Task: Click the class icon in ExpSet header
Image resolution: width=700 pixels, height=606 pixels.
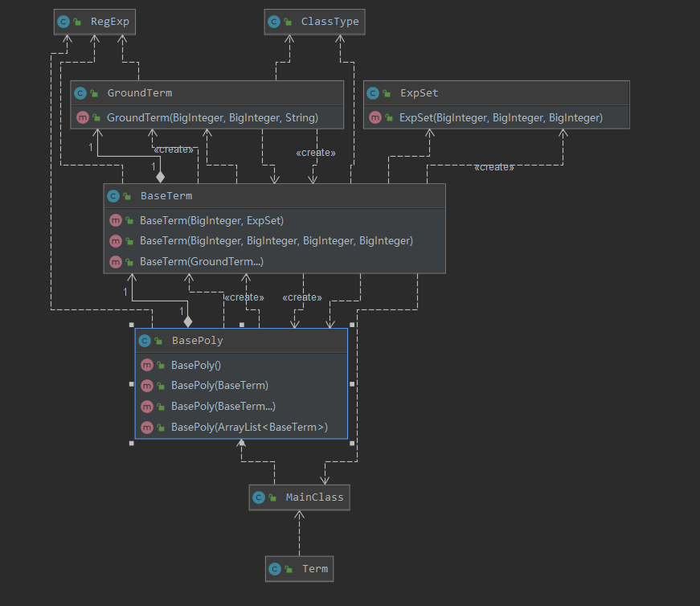Action: [x=373, y=93]
